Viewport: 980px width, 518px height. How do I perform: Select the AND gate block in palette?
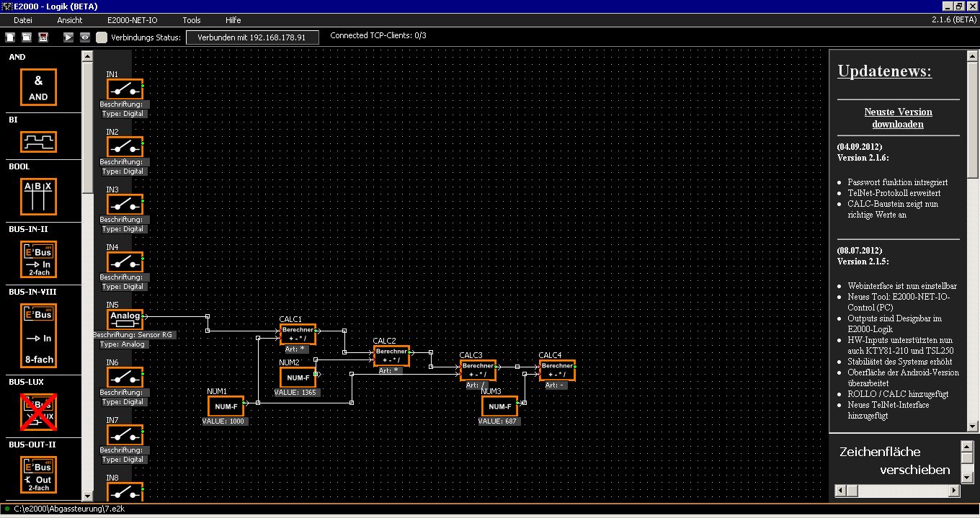pos(39,88)
